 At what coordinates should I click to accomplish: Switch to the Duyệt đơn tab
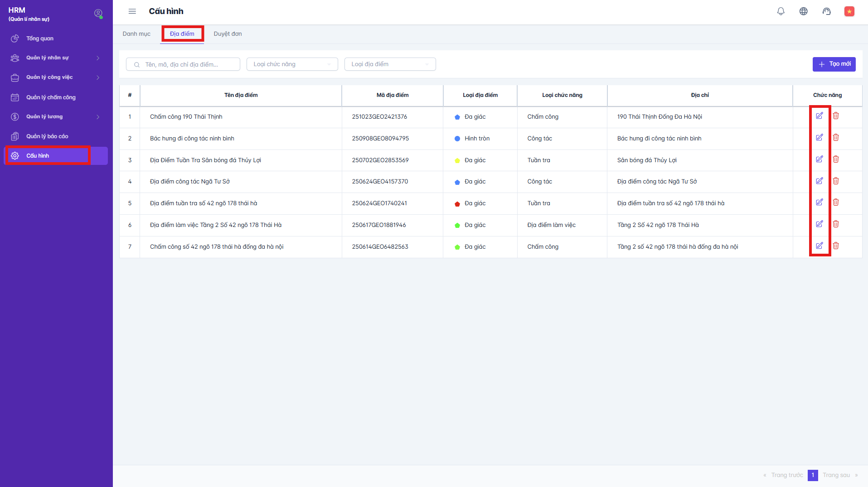coord(228,34)
